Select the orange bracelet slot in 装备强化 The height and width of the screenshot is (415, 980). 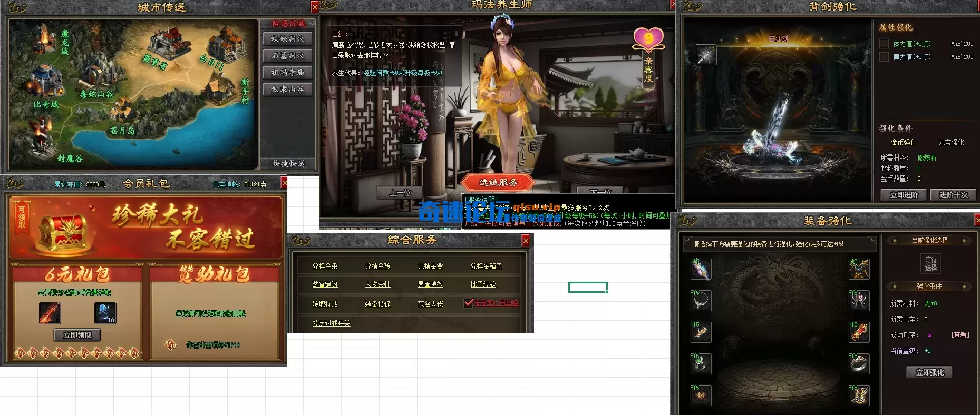701,332
